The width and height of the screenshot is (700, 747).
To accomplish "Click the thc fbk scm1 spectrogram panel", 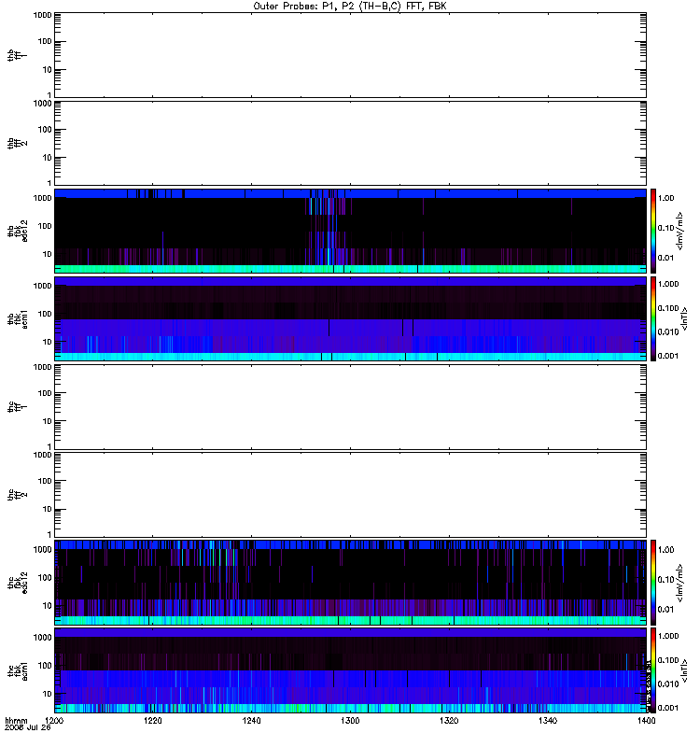I will pyautogui.click(x=350, y=670).
